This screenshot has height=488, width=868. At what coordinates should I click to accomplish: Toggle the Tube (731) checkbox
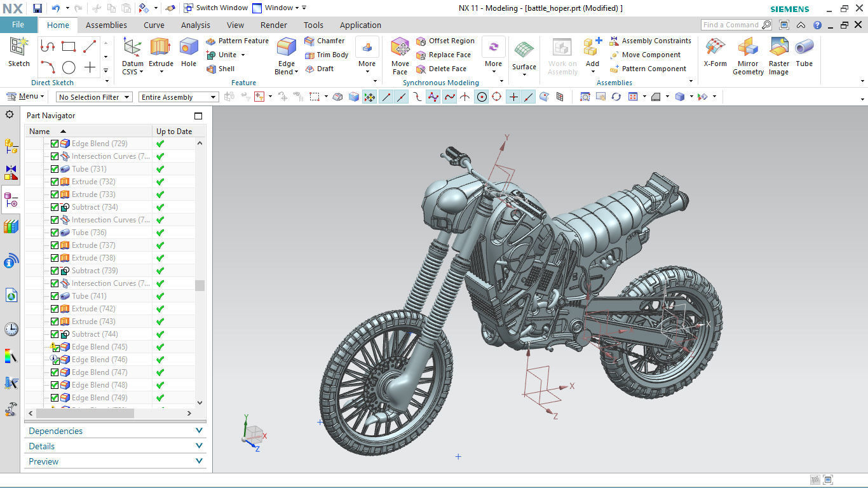55,169
